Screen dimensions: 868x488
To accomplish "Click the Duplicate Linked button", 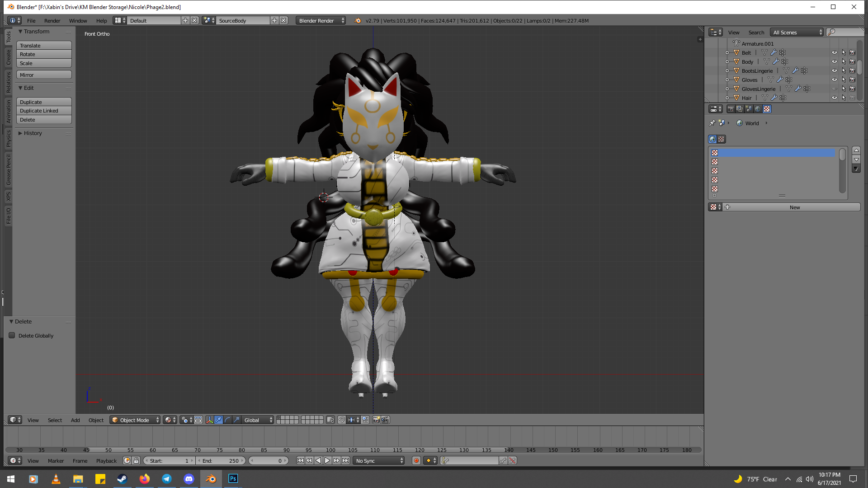I will [x=44, y=111].
